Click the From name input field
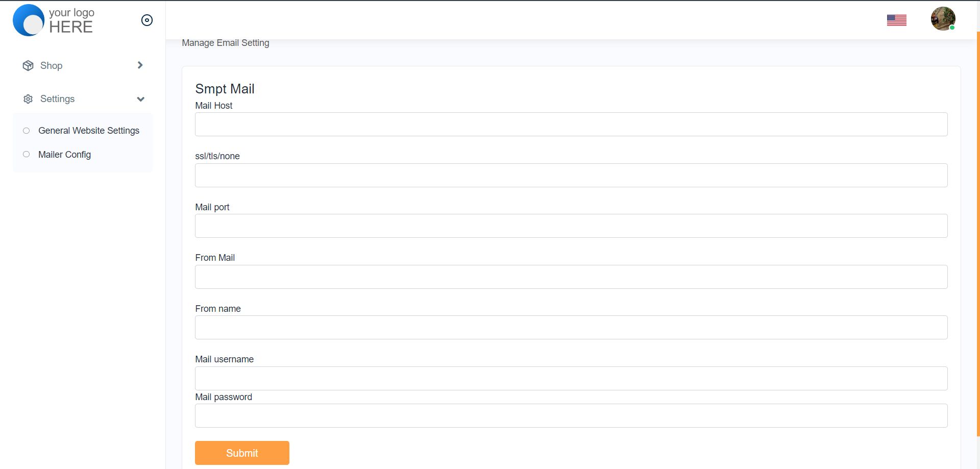The width and height of the screenshot is (980, 469). [571, 328]
